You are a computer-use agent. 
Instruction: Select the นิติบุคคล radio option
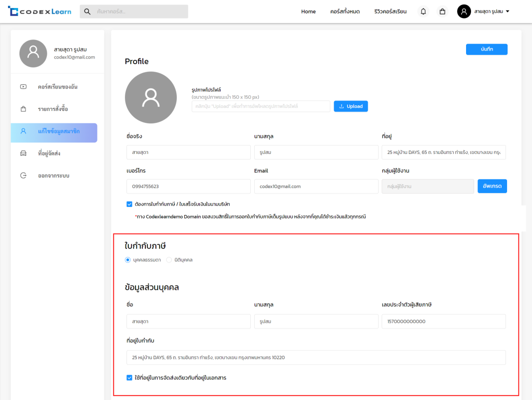[x=169, y=260]
